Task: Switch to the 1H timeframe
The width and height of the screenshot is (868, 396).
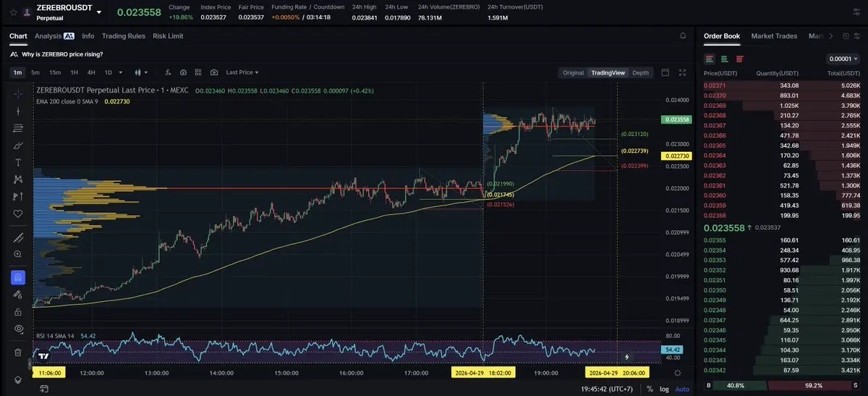Action: point(74,72)
